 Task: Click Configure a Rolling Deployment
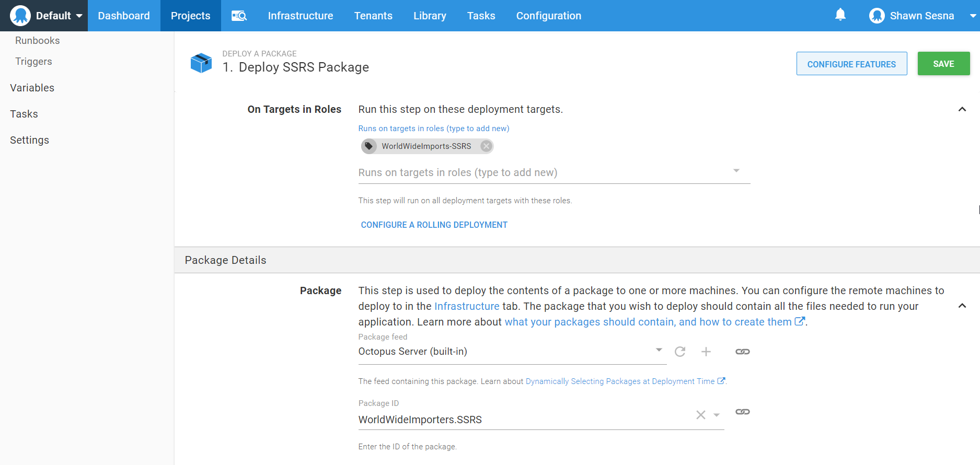coord(434,225)
